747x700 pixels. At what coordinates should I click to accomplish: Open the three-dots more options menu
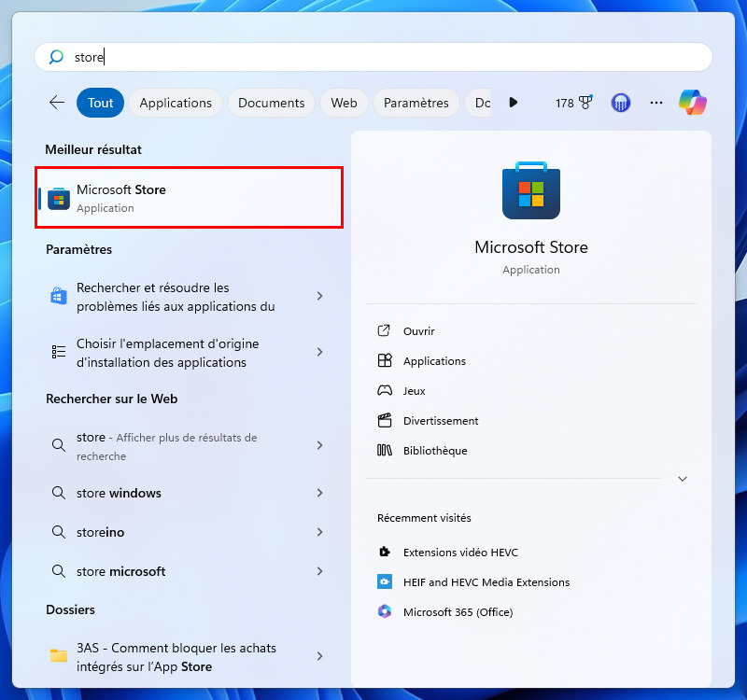[x=656, y=103]
